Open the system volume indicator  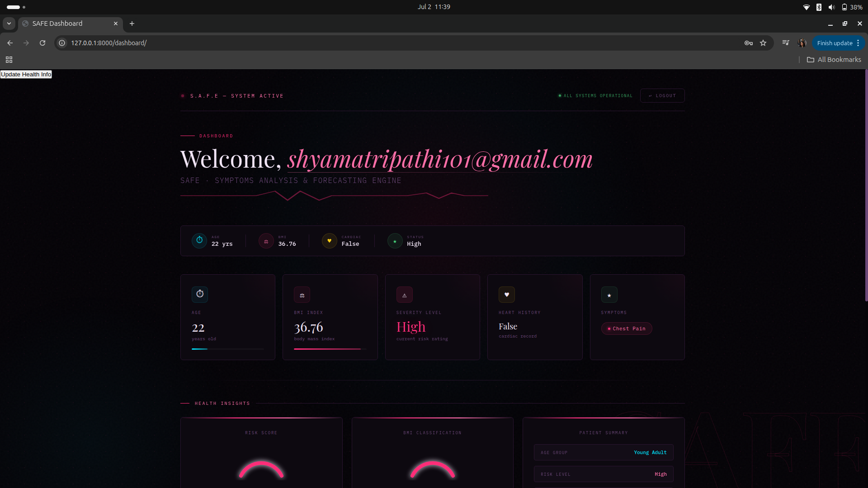(831, 7)
